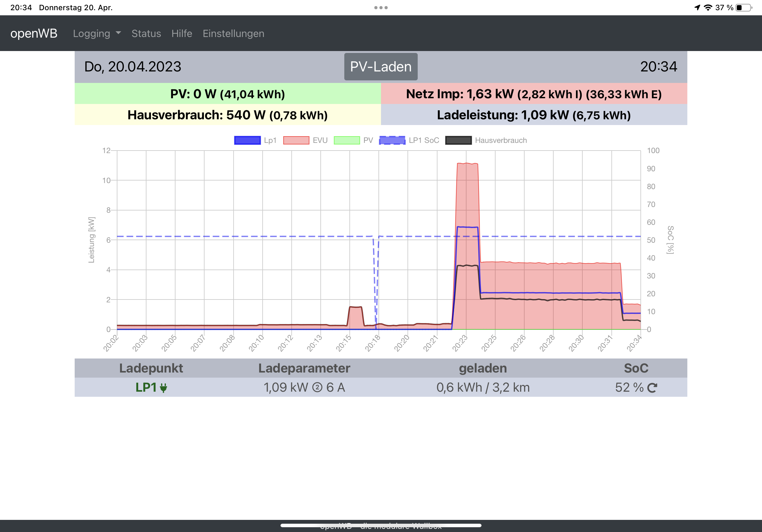Click the LP1 charge point name
Screen dimensions: 762x532
pyautogui.click(x=146, y=388)
